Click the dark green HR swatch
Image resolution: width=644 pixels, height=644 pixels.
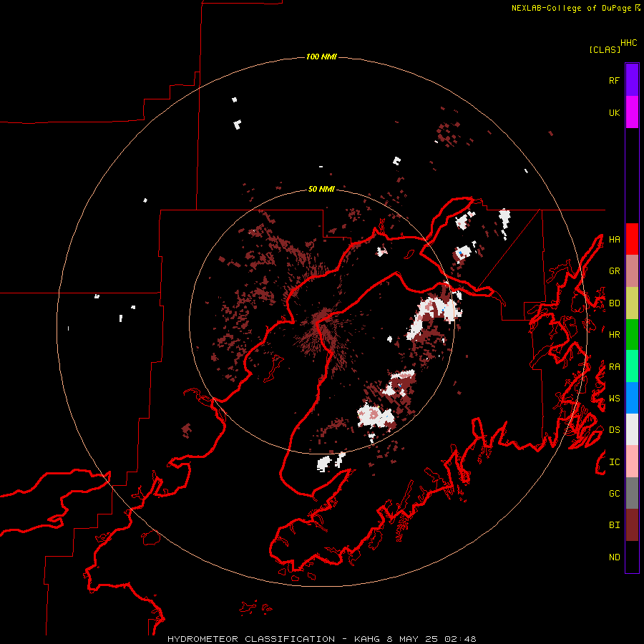point(632,335)
